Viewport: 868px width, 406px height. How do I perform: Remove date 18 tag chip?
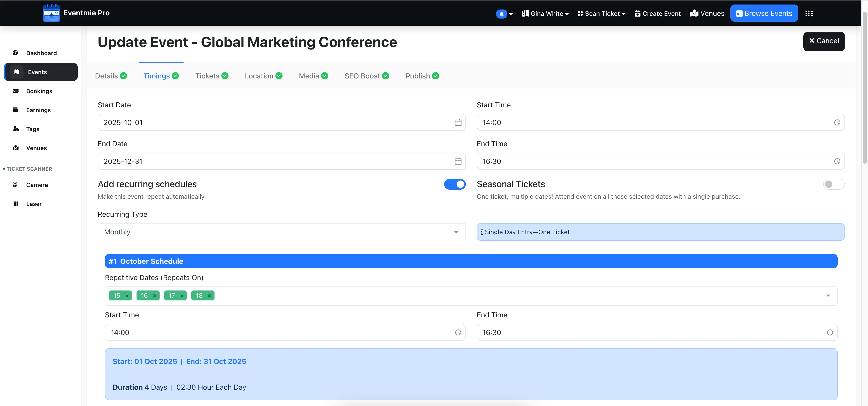point(209,296)
